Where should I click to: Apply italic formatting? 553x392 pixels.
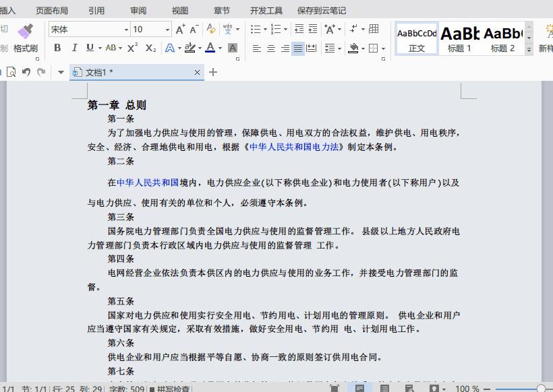click(74, 49)
